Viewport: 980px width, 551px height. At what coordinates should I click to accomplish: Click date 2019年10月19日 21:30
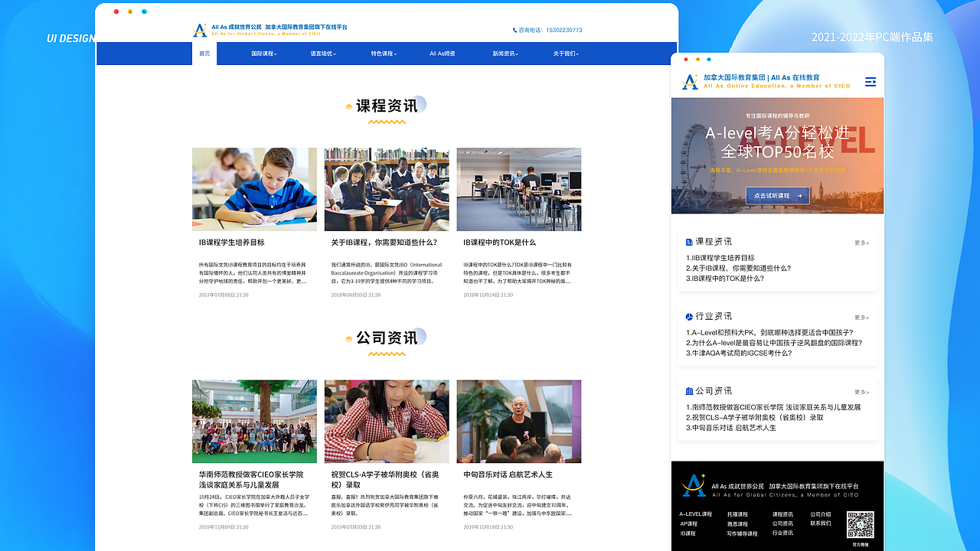(x=488, y=527)
